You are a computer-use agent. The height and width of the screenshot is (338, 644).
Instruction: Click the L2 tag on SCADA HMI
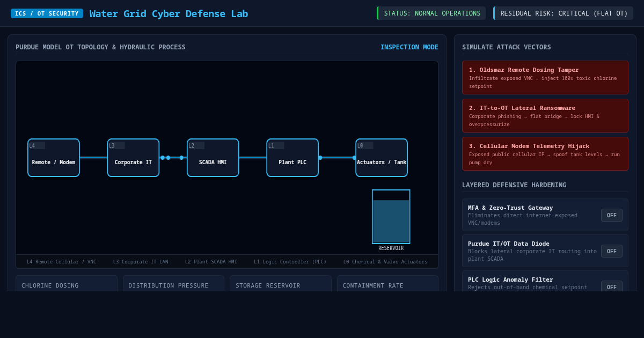[196, 145]
